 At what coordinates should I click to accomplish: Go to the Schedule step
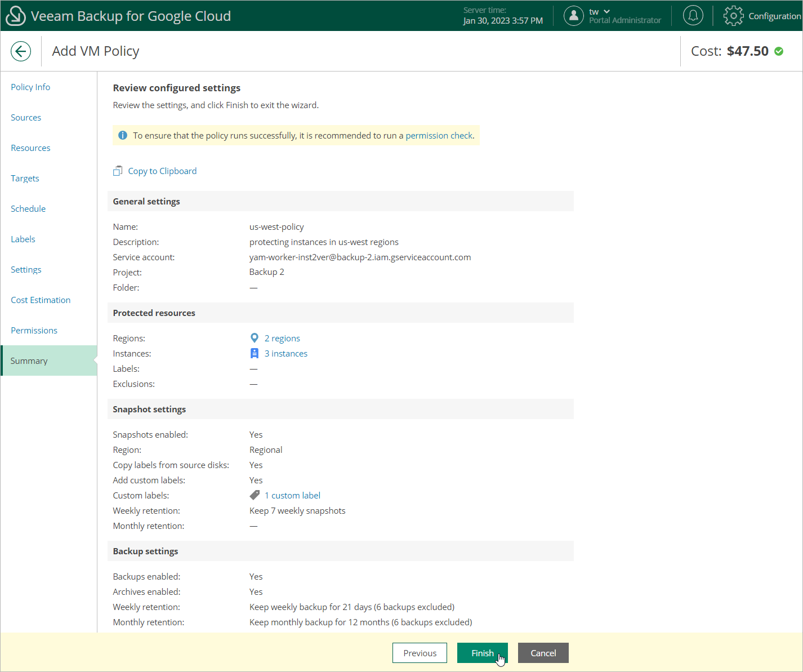click(x=28, y=208)
